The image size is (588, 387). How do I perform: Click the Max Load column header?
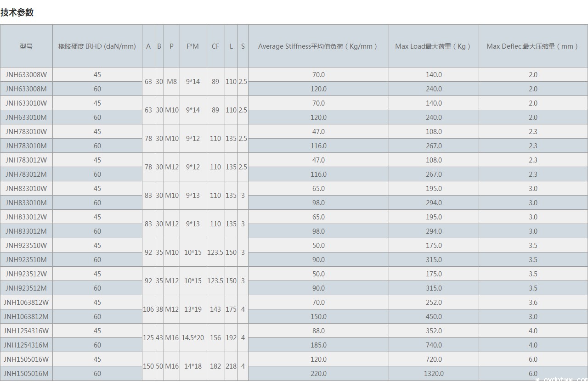pos(433,46)
